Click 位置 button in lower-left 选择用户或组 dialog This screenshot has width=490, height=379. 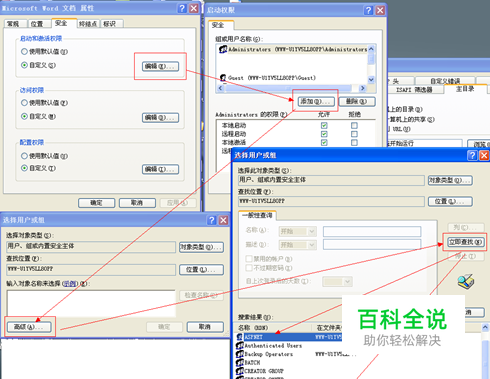201,269
